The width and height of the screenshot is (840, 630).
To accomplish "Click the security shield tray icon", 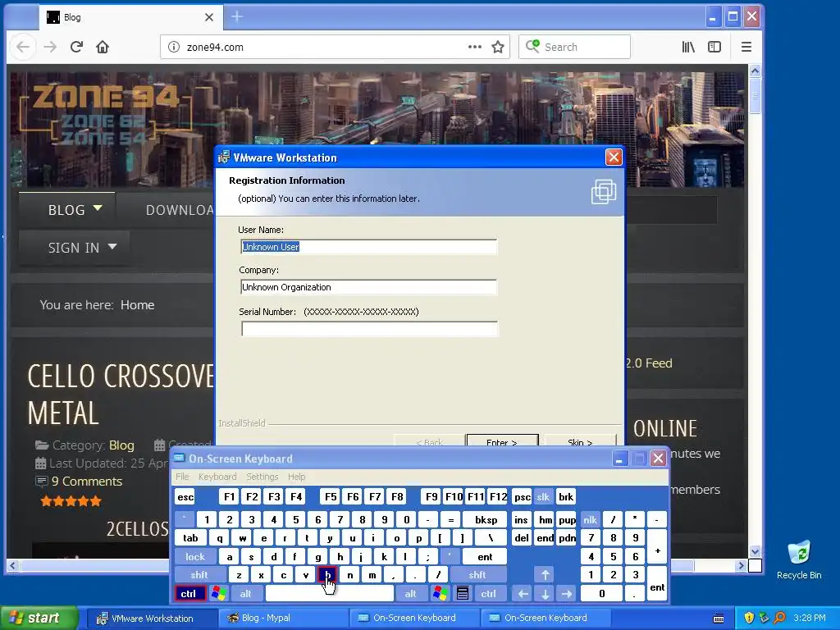I will pos(749,618).
